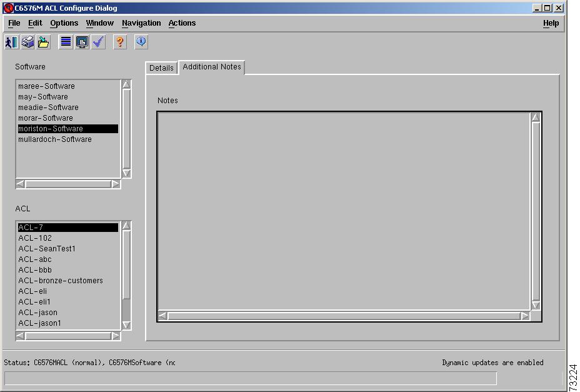Image resolution: width=580 pixels, height=392 pixels.
Task: Click the Status text in status bar
Action: (89, 363)
